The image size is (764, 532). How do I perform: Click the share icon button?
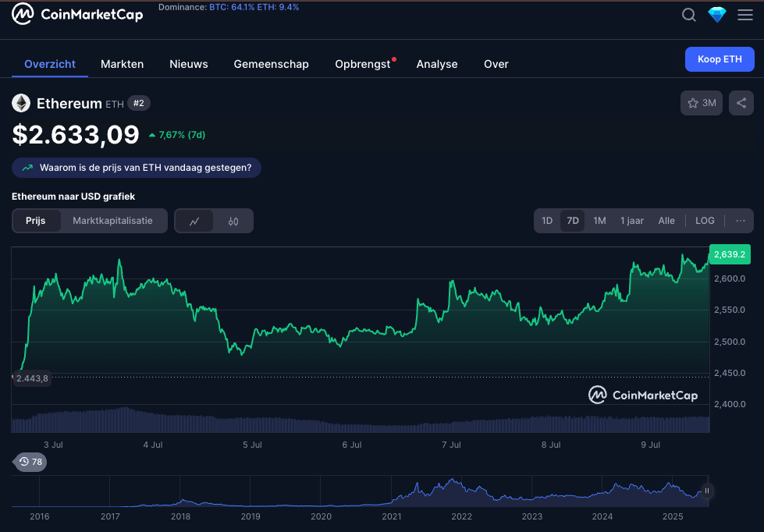point(741,103)
